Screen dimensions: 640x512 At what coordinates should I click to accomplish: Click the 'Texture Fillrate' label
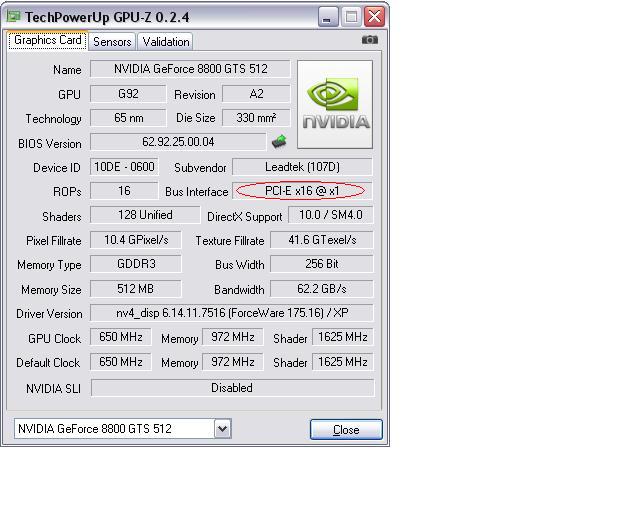pyautogui.click(x=230, y=241)
